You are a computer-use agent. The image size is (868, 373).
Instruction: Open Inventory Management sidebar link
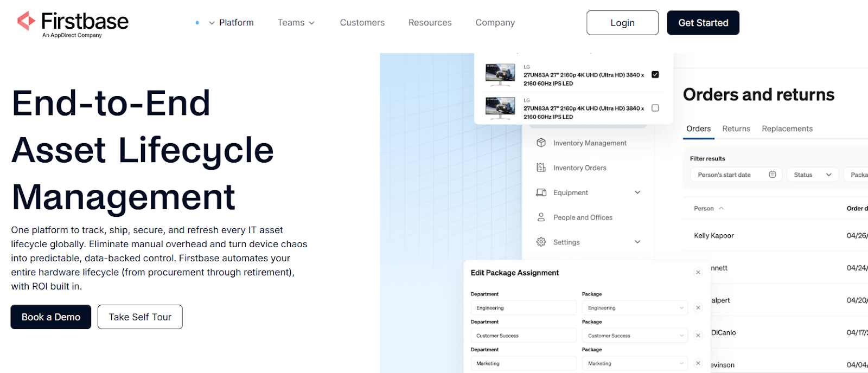[589, 143]
